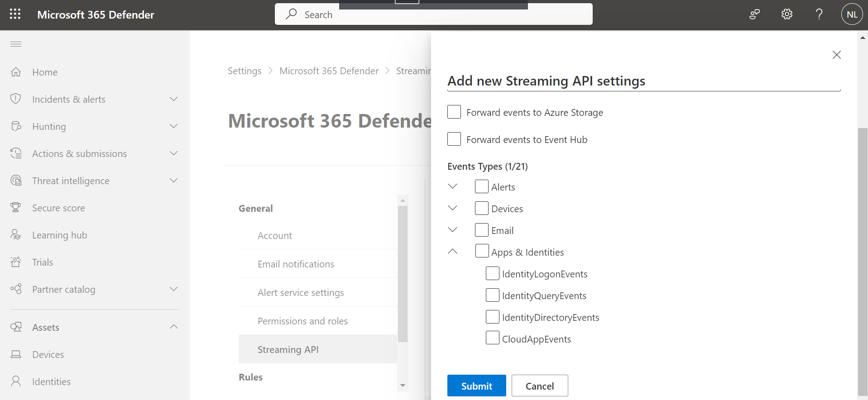Select Streaming API in settings list
The height and width of the screenshot is (400, 868).
[318, 349]
